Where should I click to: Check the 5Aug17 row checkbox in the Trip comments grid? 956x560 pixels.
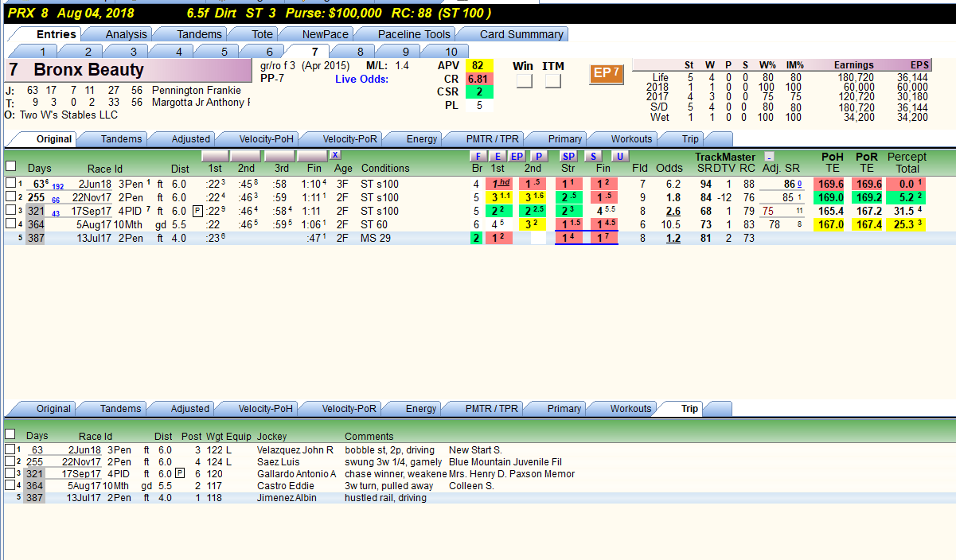click(10, 486)
